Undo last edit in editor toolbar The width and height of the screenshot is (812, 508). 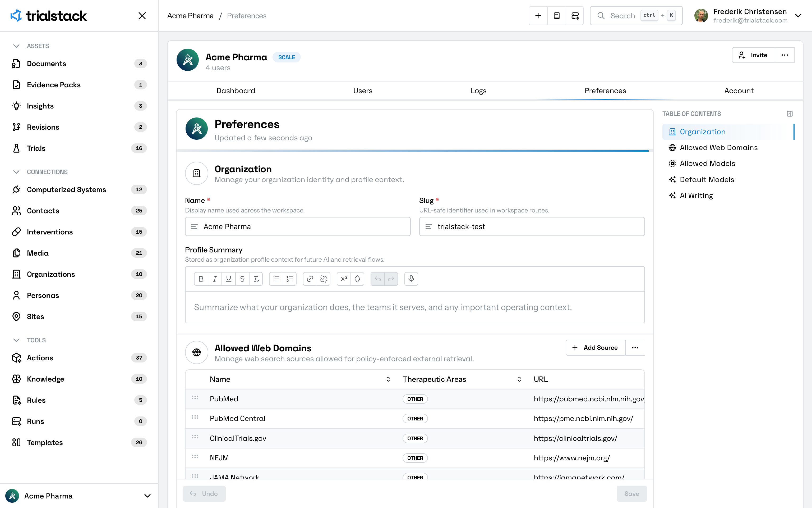pos(377,279)
